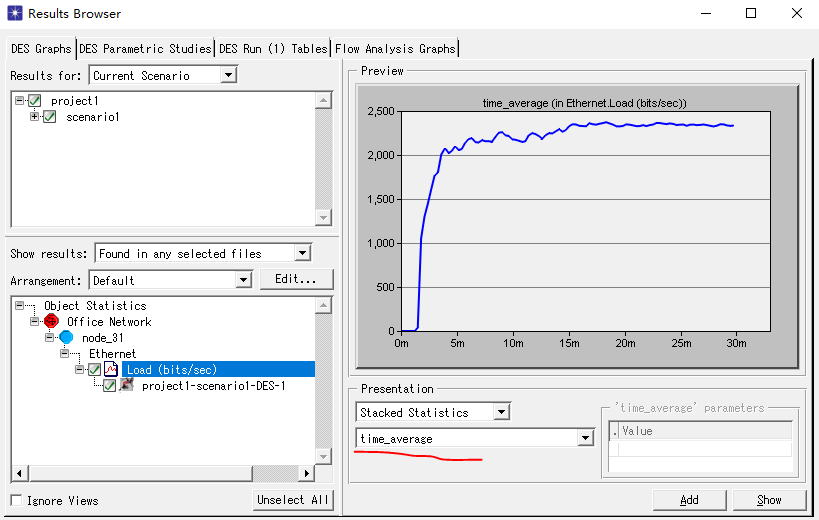Select the node_31 tree label

tap(103, 338)
